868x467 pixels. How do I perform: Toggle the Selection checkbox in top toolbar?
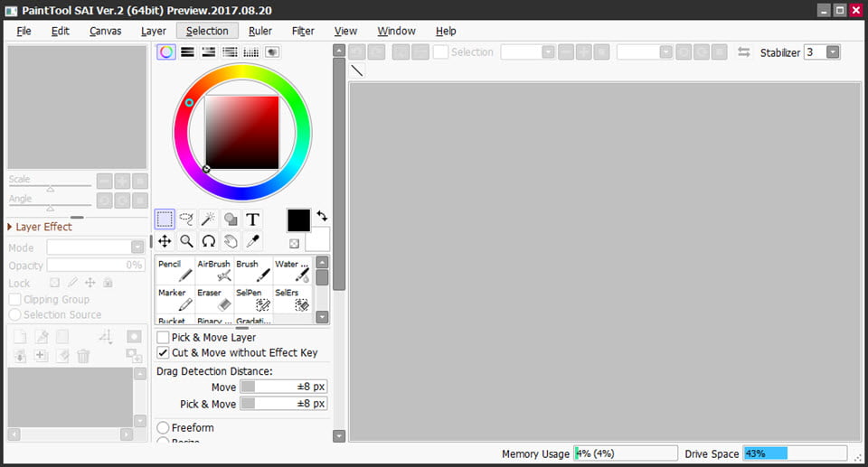[x=440, y=52]
